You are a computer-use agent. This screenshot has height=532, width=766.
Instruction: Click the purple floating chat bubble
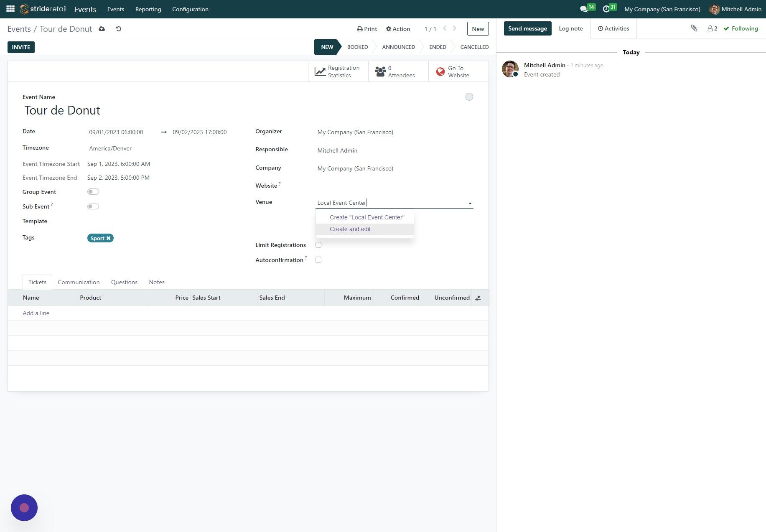[x=24, y=508]
